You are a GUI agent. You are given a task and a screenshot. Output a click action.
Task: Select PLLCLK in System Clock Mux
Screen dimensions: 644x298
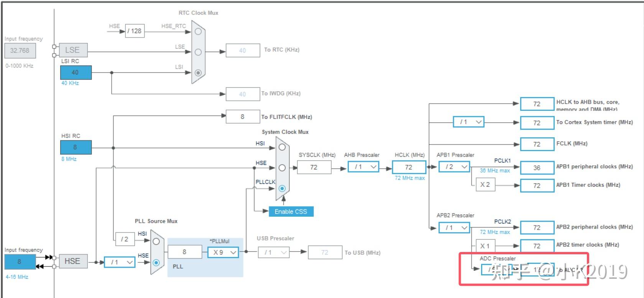coord(282,188)
